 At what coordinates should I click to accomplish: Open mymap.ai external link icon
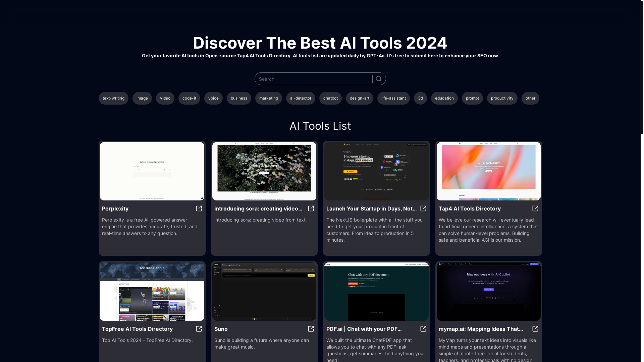[535, 329]
